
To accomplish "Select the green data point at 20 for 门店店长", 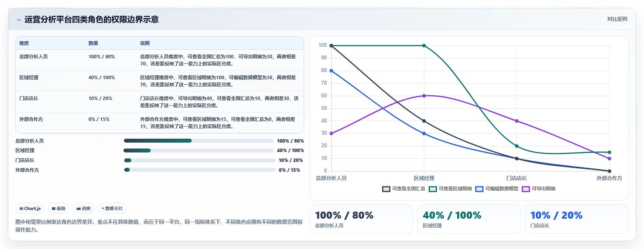I will pos(517,146).
